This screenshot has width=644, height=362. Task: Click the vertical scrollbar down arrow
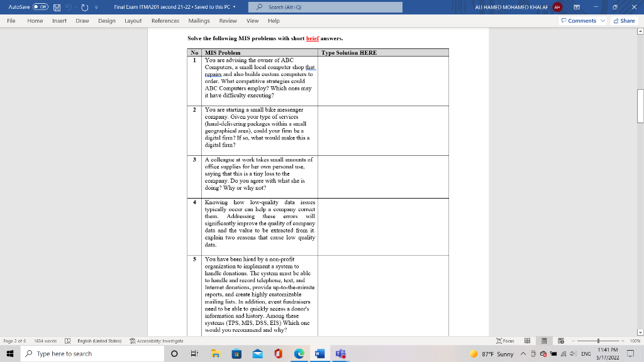[640, 332]
